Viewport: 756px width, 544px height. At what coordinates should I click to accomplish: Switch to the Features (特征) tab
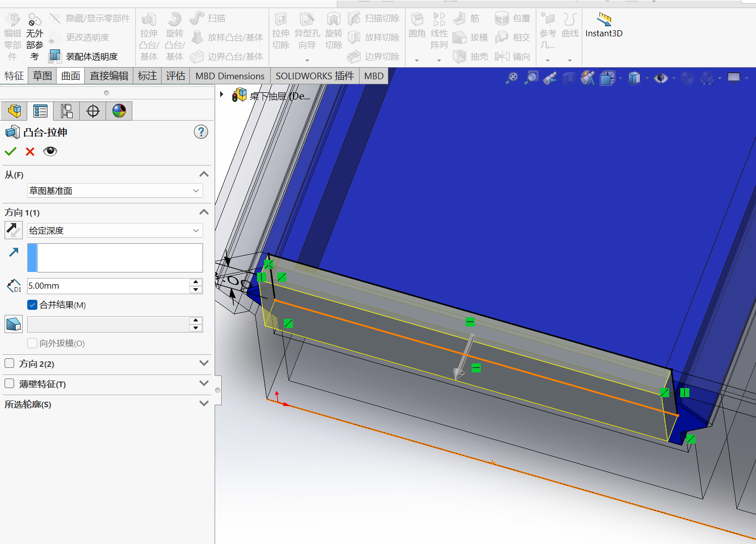tap(14, 76)
